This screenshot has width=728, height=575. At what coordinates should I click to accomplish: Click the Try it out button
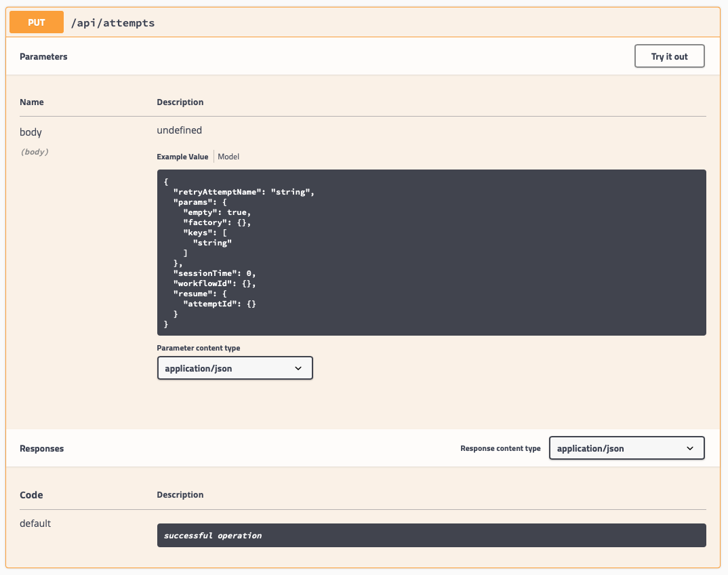[669, 56]
